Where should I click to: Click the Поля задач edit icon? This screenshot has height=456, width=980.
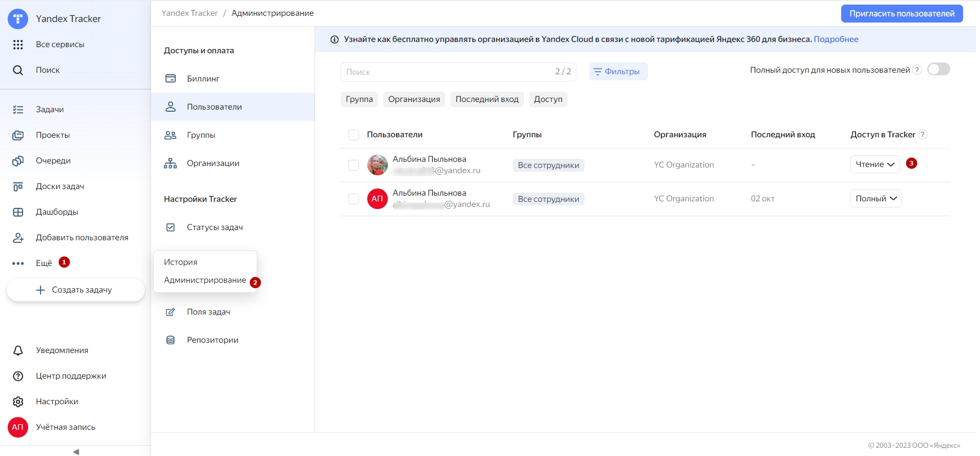coord(171,312)
